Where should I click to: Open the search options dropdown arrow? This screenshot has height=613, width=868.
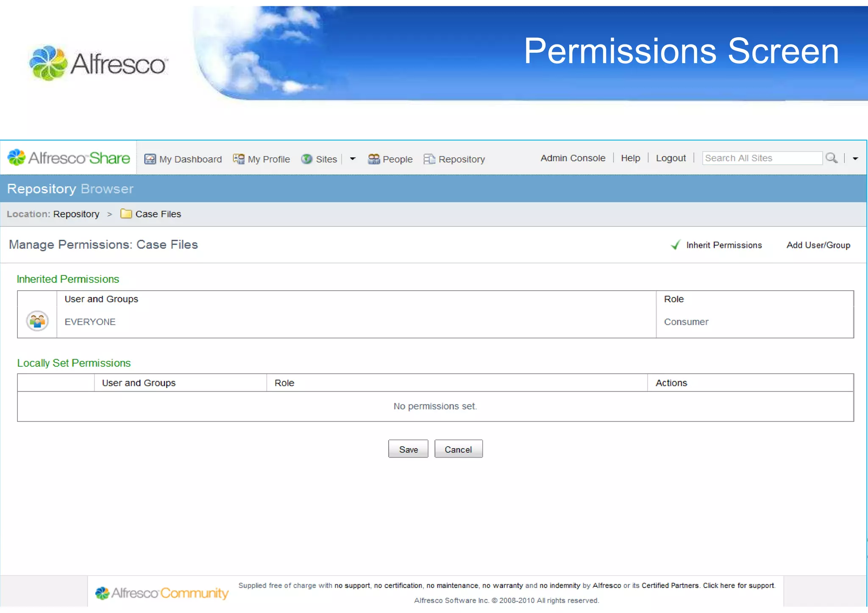click(855, 158)
